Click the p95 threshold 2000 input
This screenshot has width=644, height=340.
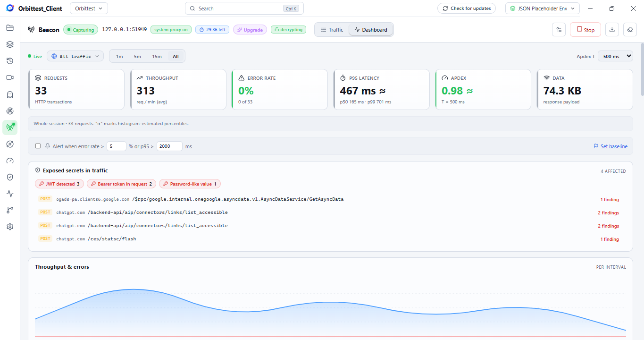click(x=169, y=146)
